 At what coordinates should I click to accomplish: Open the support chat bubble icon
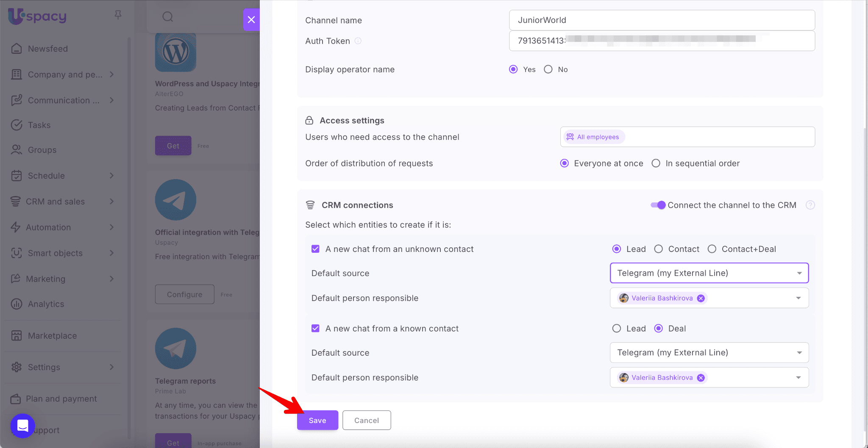[22, 426]
